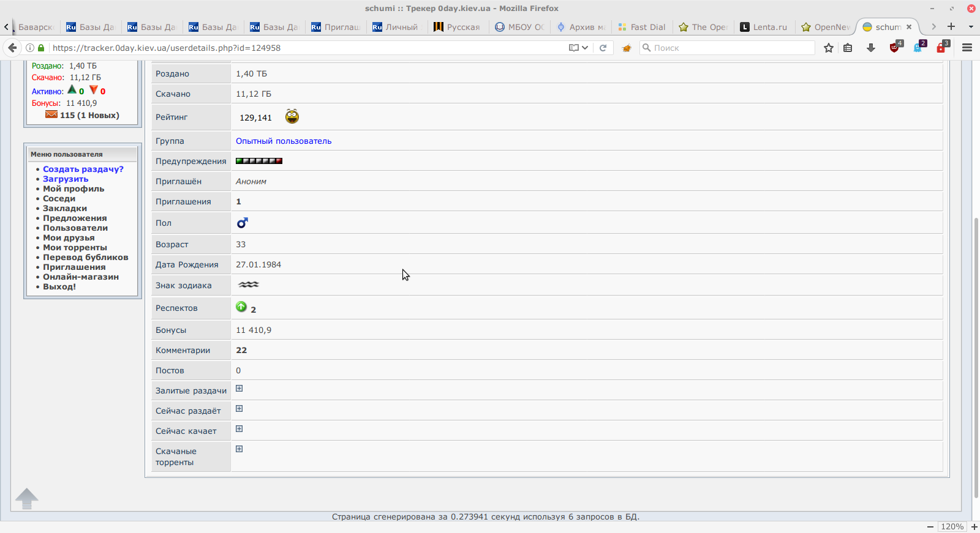Click the green respect up-arrow icon
This screenshot has height=533, width=980.
pos(241,307)
